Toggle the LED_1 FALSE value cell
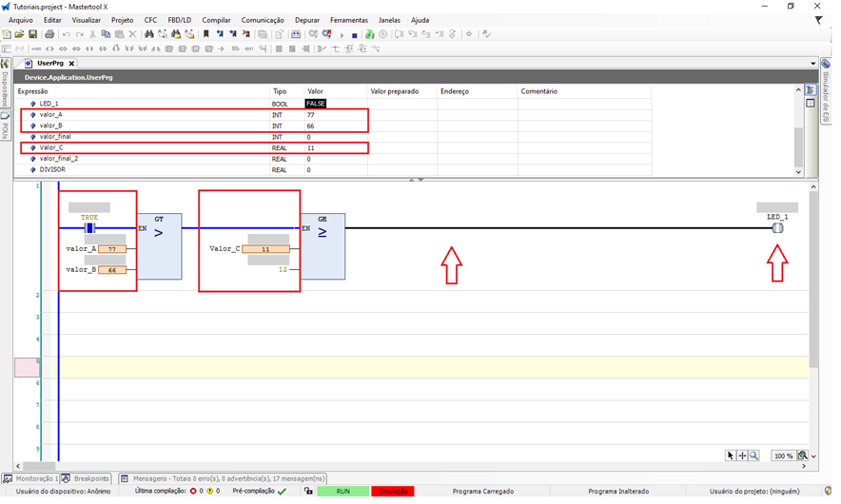 tap(315, 103)
